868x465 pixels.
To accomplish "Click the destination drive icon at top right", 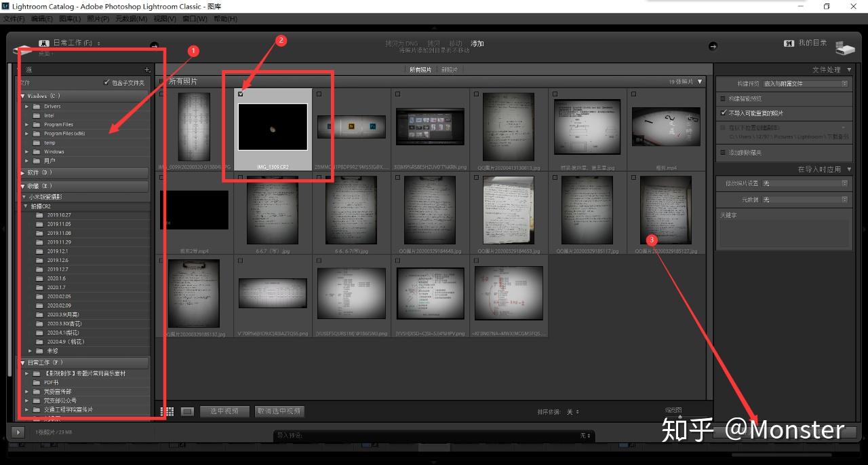I will pyautogui.click(x=845, y=49).
